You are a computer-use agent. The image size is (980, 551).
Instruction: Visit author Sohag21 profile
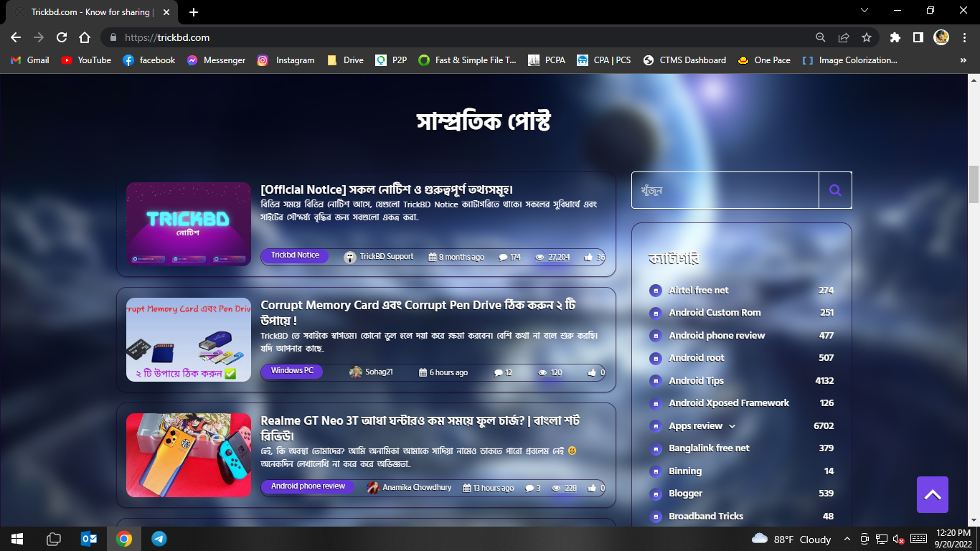point(372,372)
